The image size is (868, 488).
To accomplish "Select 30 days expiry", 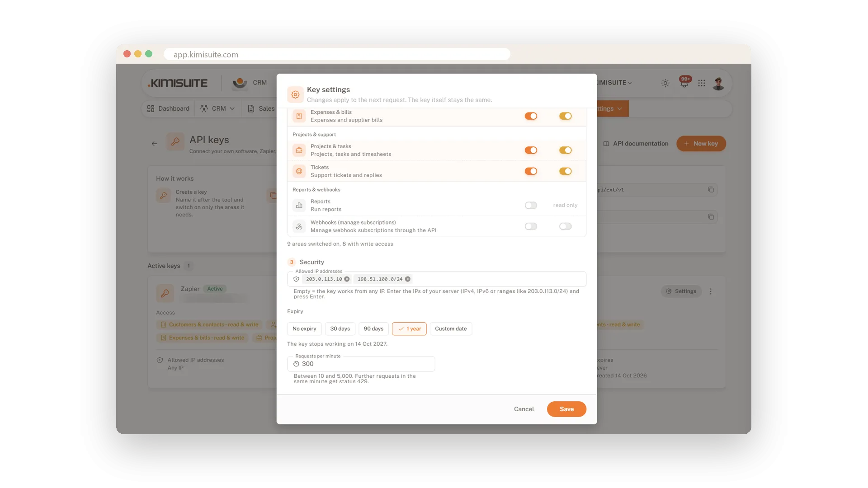I will tap(340, 329).
